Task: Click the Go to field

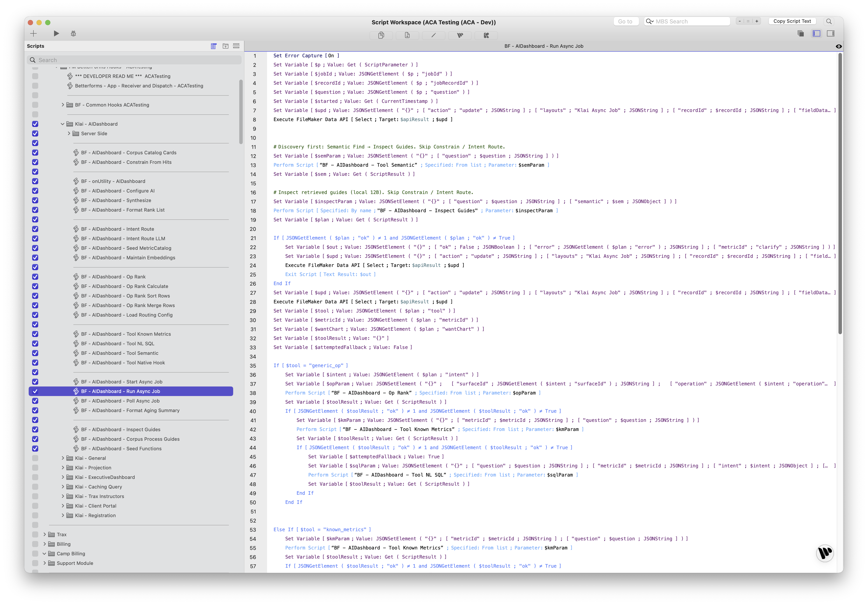Action: pos(626,21)
